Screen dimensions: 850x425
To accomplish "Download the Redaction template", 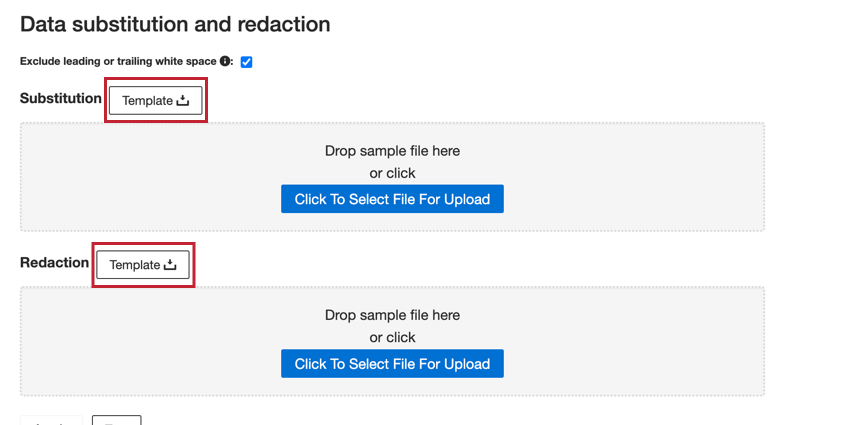I will pos(142,265).
